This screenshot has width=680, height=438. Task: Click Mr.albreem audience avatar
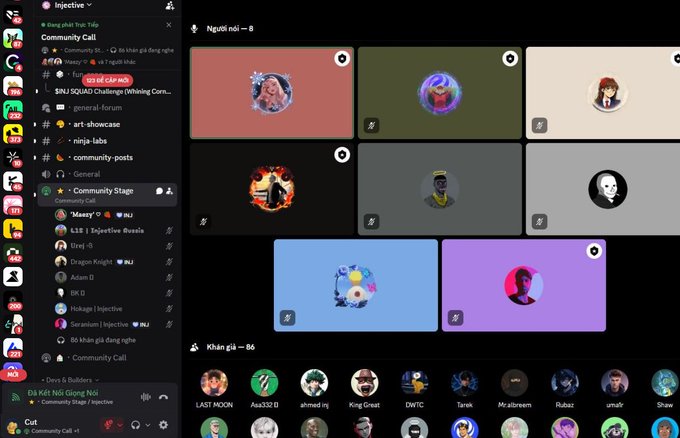coord(515,383)
